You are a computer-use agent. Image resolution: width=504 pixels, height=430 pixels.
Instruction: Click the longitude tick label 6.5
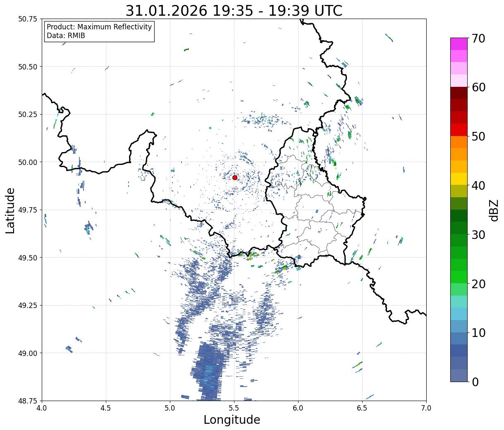362,408
